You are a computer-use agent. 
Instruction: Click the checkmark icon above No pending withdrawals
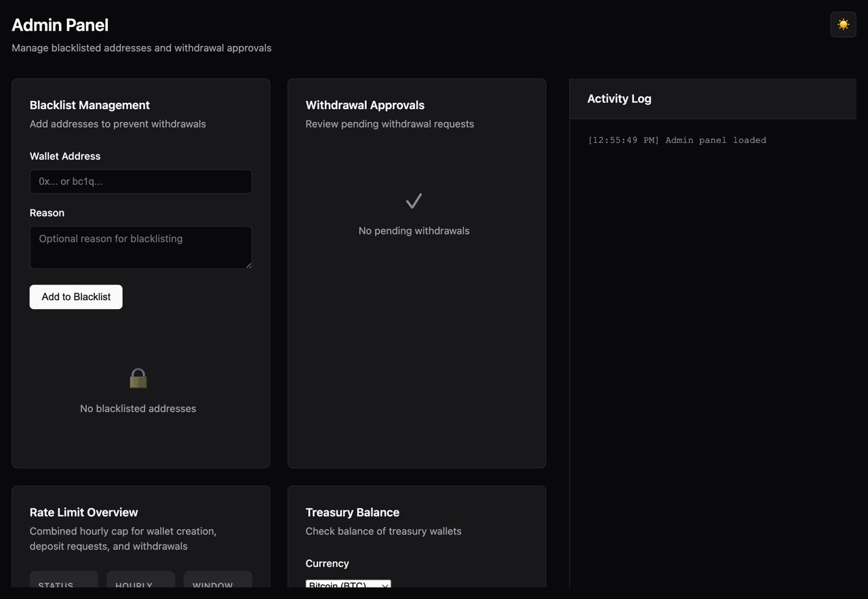coord(414,201)
